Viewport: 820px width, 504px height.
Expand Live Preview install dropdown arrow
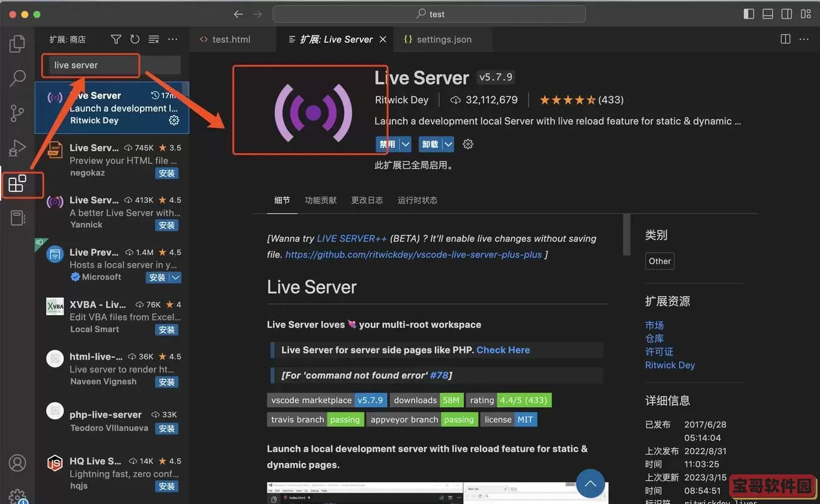tap(175, 277)
